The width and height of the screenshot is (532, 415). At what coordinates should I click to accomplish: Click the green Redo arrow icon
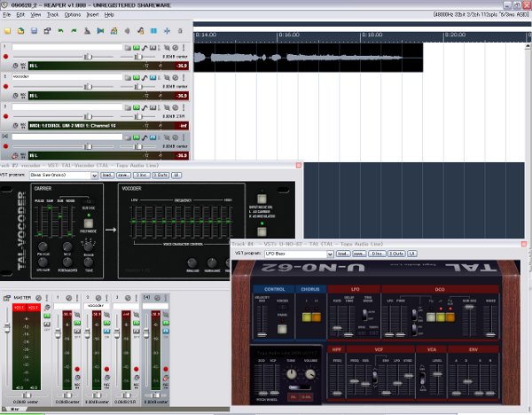click(x=74, y=31)
